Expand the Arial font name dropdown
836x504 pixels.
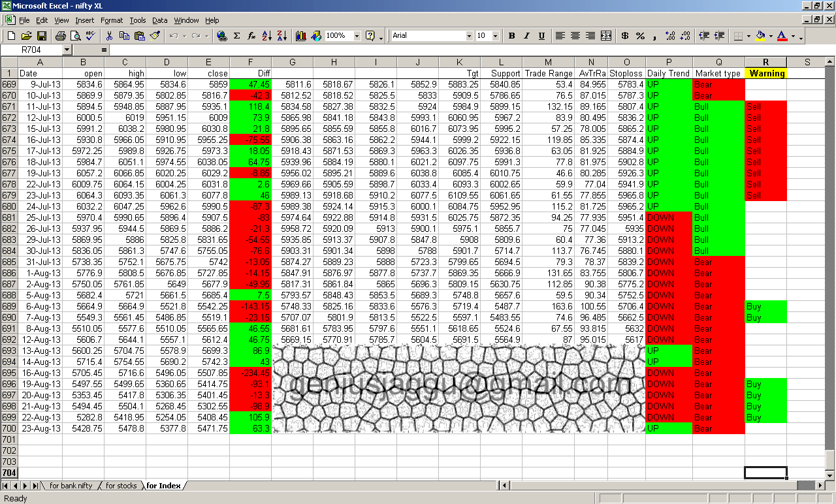tap(469, 36)
